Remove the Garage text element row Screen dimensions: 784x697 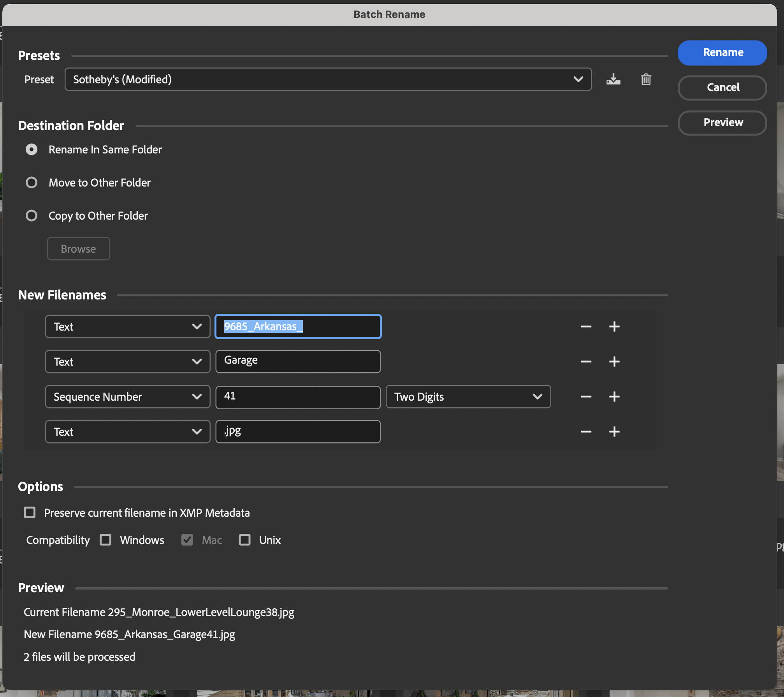(586, 361)
